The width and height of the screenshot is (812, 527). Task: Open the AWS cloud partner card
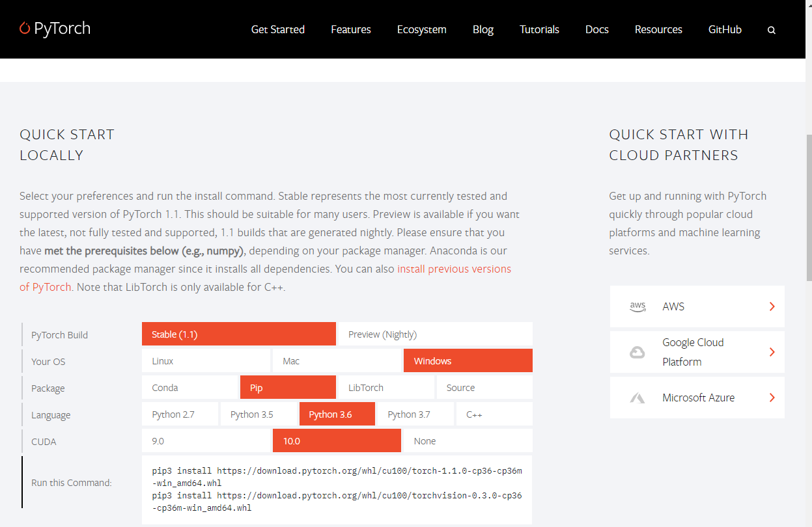697,306
